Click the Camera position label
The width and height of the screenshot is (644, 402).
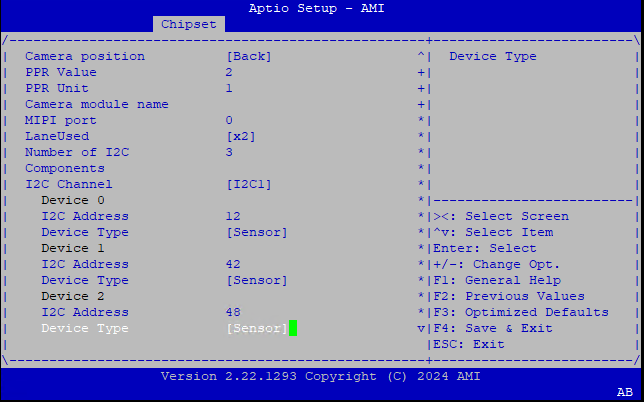pos(85,56)
